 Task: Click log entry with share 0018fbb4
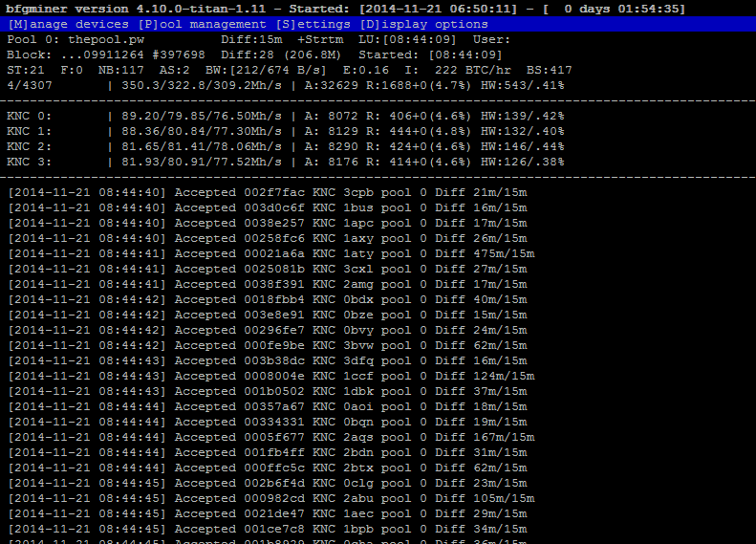pos(268,300)
